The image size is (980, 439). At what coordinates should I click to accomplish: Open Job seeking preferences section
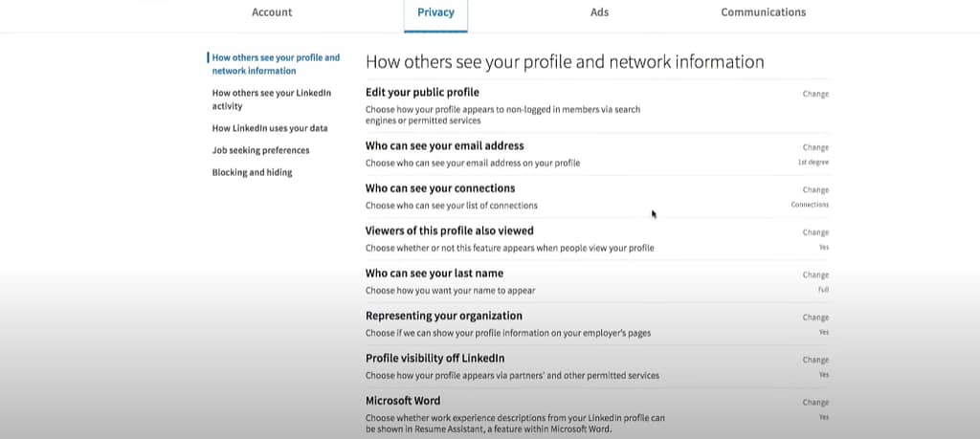tap(260, 150)
